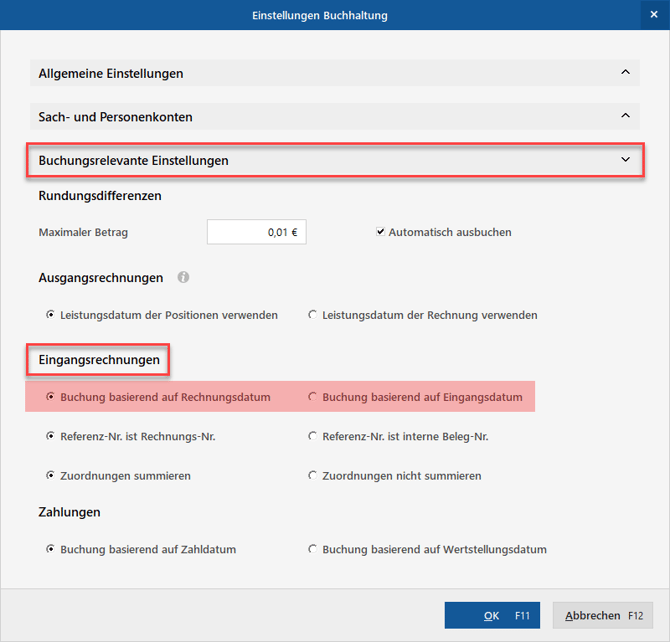Viewport: 670px width, 642px height.
Task: Expand Allgemeine Einstellungen via its chevron
Action: (625, 72)
